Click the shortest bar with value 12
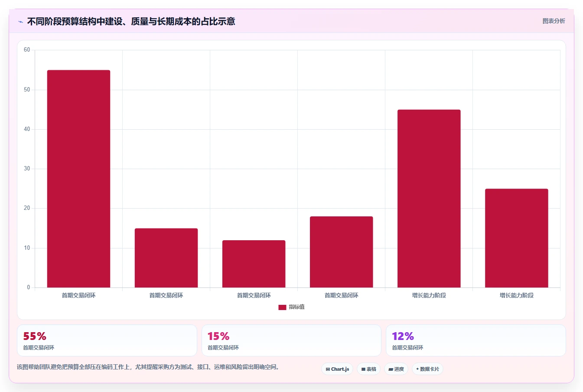This screenshot has width=583, height=392. pos(254,264)
